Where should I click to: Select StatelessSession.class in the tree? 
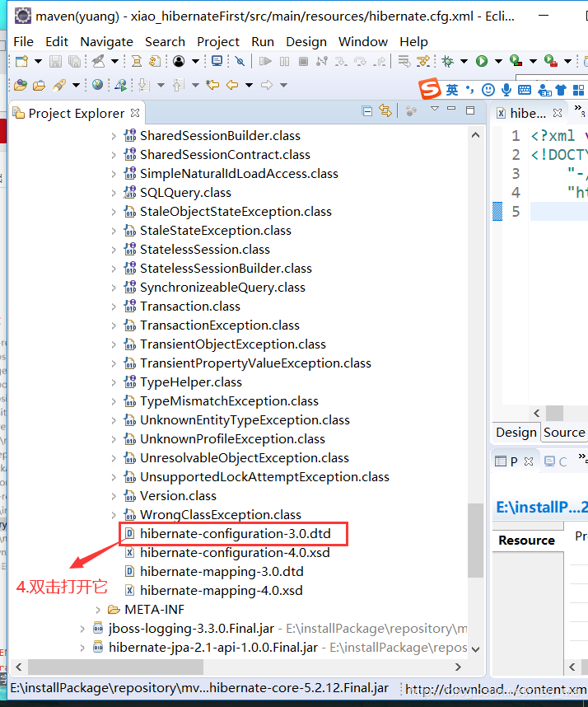[x=204, y=250]
